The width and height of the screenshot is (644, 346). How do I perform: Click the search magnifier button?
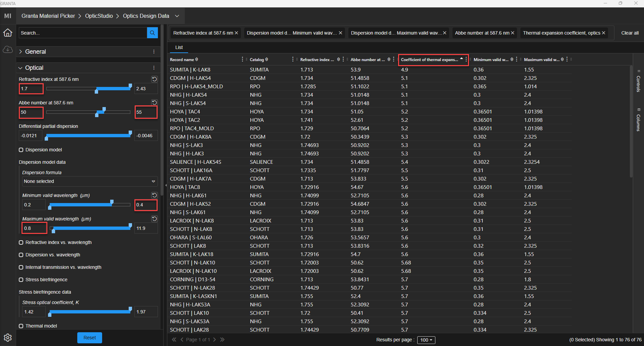[x=153, y=33]
